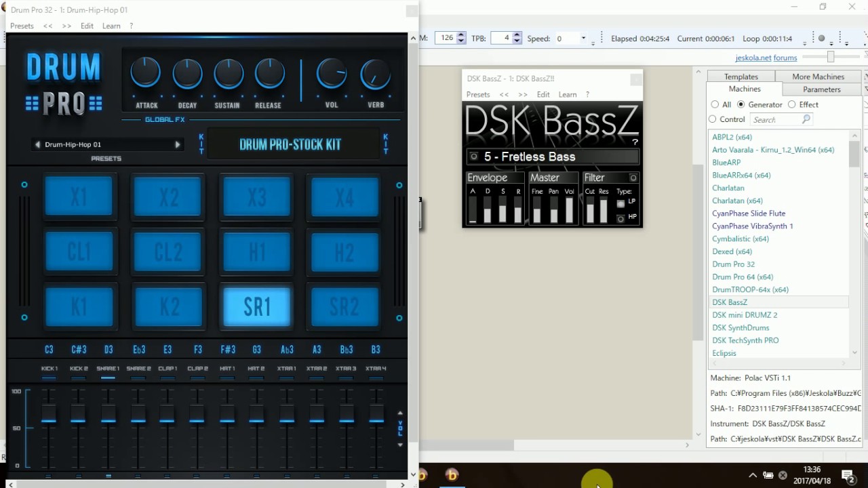The width and height of the screenshot is (868, 488).
Task: Click the orange Buzz taskbar icon
Action: (x=452, y=475)
